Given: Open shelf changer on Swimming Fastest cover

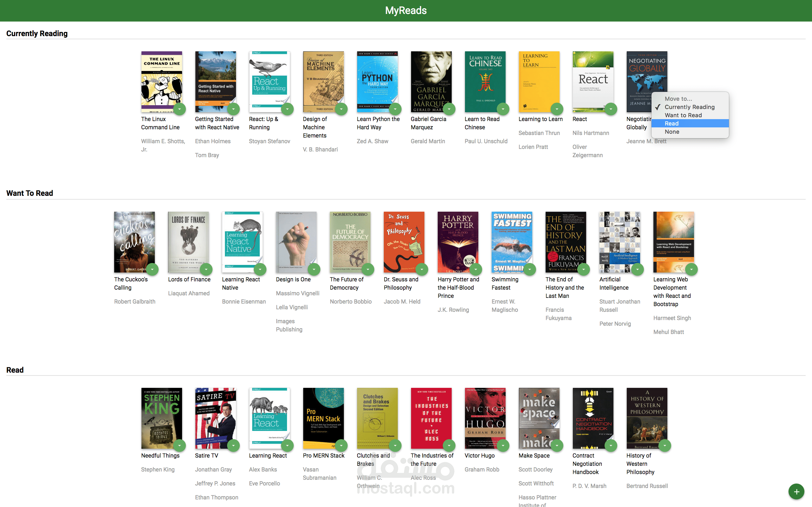Looking at the screenshot, I should point(530,269).
